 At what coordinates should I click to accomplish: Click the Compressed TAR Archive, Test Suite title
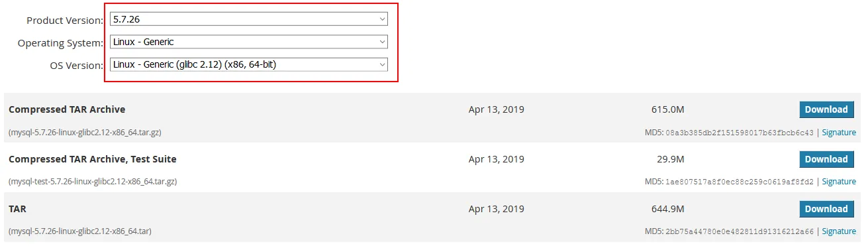tap(93, 159)
